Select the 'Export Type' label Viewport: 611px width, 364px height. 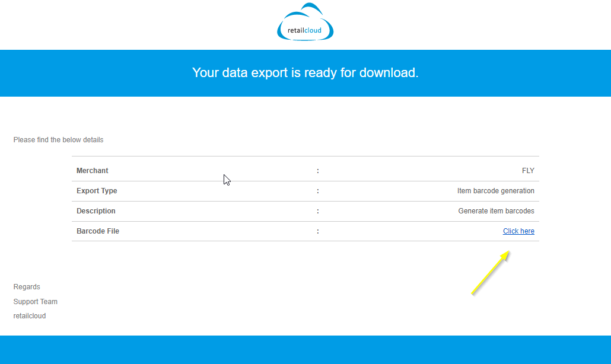pyautogui.click(x=97, y=191)
